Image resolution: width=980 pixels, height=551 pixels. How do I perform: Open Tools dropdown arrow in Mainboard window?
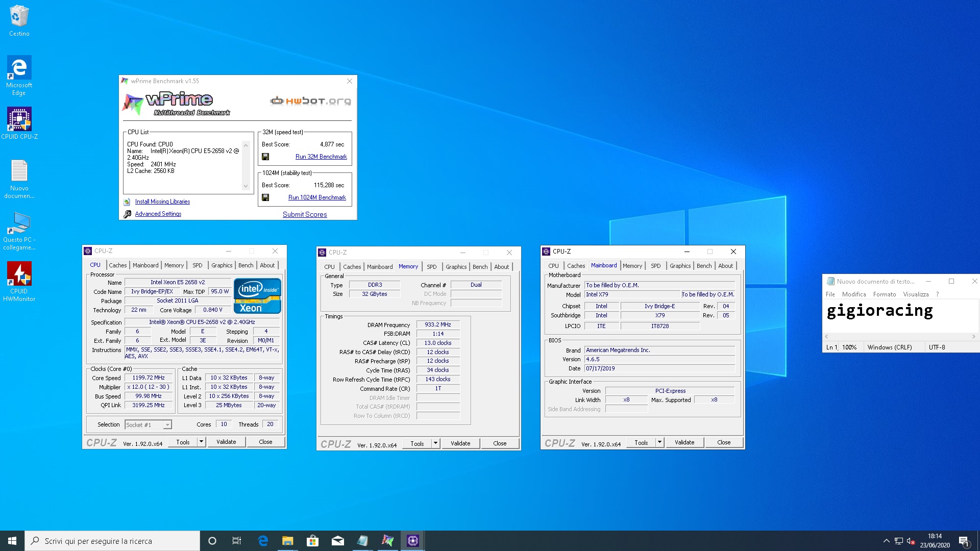coord(659,442)
